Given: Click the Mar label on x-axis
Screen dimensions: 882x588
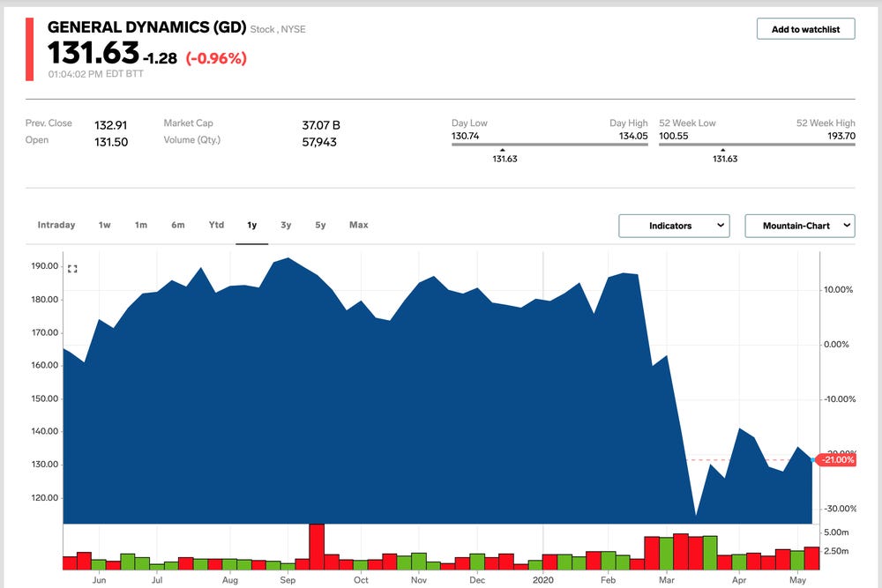Looking at the screenshot, I should (667, 579).
